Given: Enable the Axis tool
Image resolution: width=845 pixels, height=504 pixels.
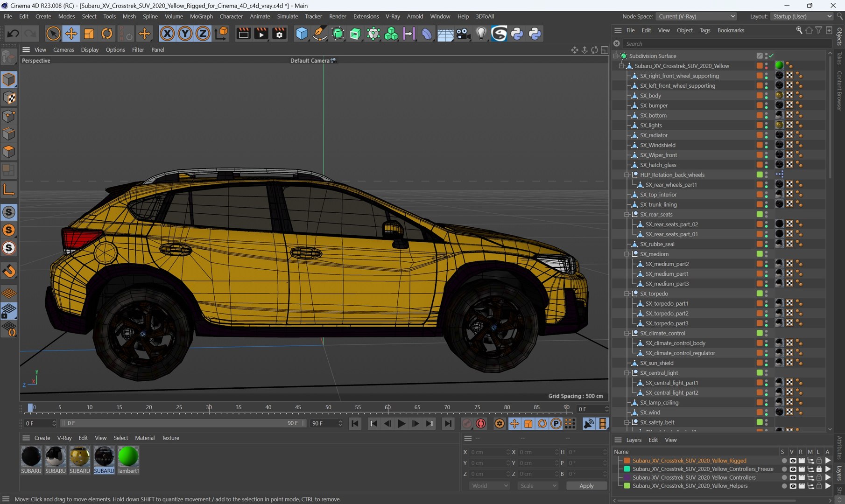Looking at the screenshot, I should [9, 190].
